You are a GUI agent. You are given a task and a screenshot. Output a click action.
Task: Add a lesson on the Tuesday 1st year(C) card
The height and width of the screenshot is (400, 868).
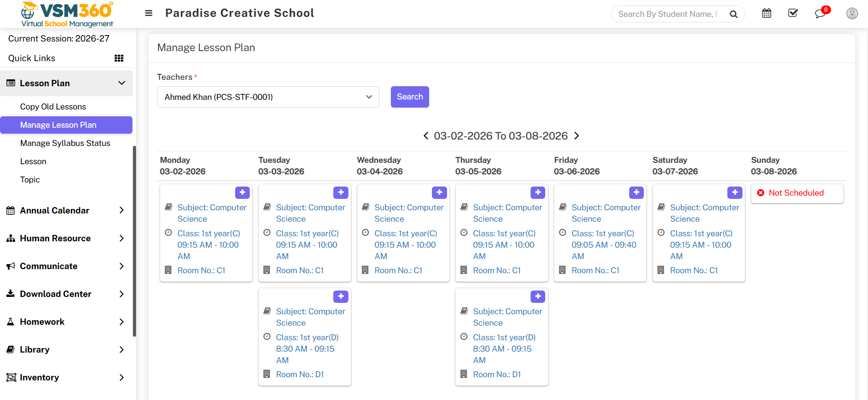point(341,192)
